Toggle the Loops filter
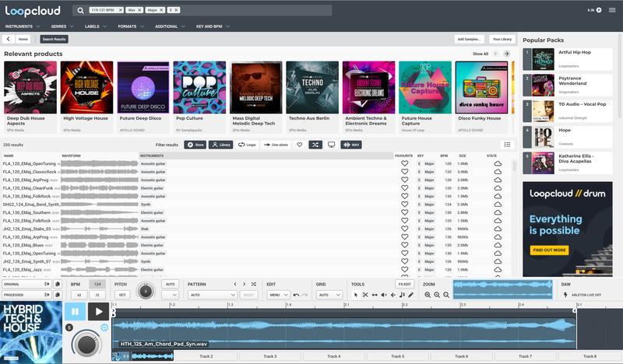Viewport: 623px width, 364px height. tap(248, 145)
